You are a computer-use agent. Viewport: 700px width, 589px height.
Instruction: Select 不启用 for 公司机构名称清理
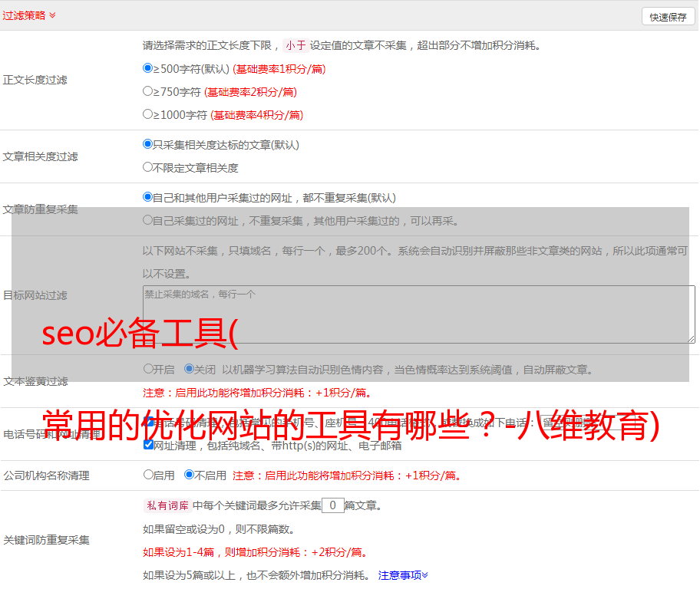coord(190,474)
